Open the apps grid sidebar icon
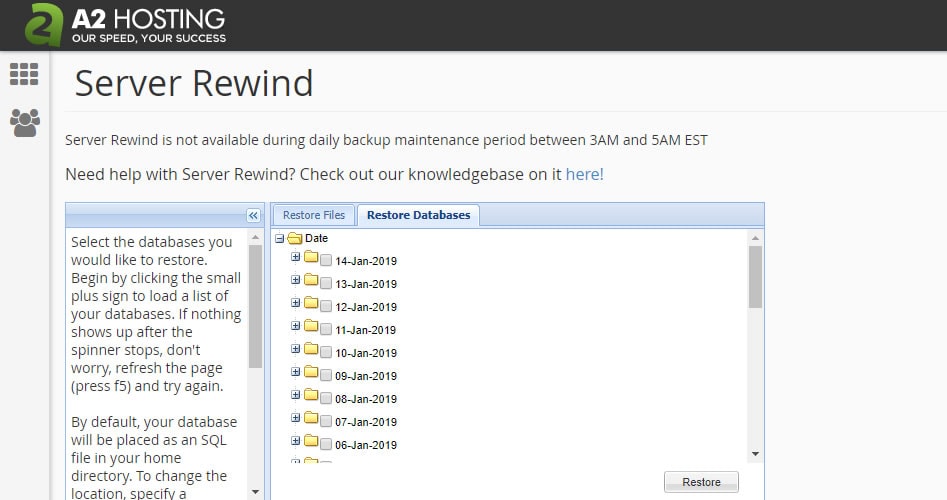This screenshot has height=500, width=947. tap(24, 74)
